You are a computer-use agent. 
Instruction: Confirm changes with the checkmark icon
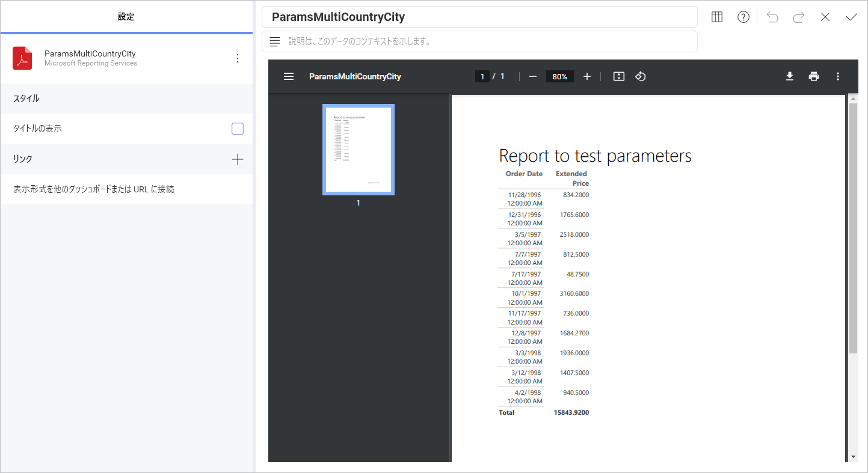[852, 17]
